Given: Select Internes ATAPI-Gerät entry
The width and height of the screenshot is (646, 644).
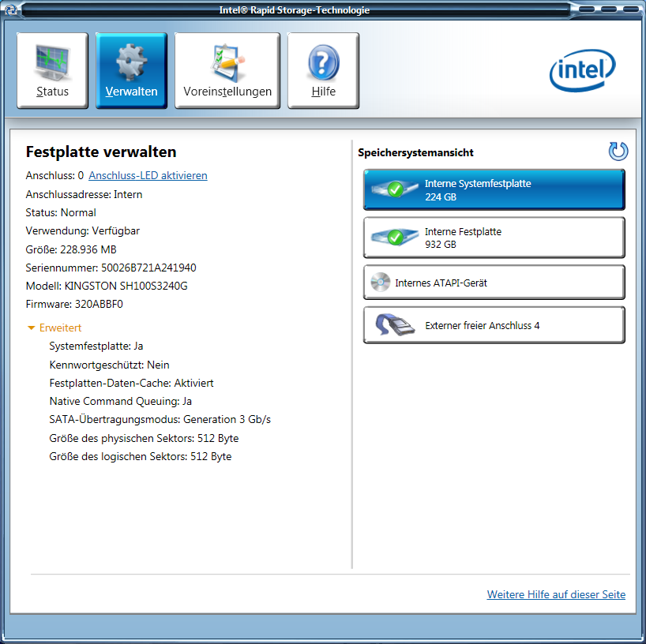Looking at the screenshot, I should tap(494, 283).
